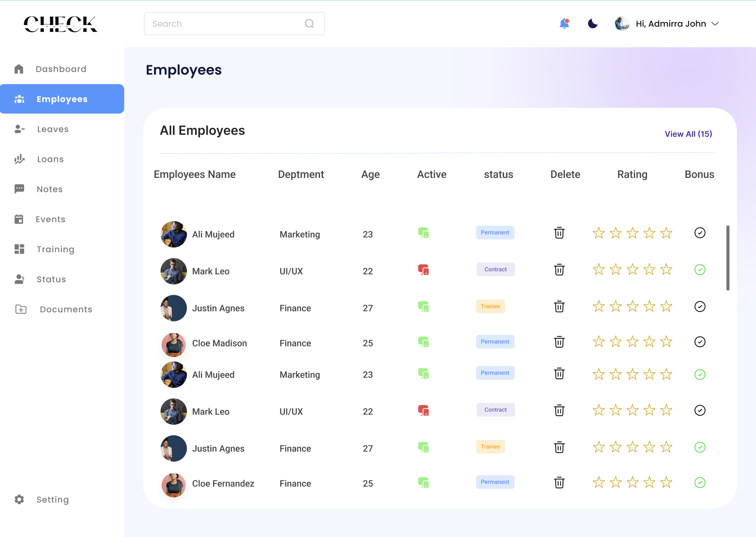The width and height of the screenshot is (756, 537).
Task: Click the Rating column header
Action: (x=632, y=174)
